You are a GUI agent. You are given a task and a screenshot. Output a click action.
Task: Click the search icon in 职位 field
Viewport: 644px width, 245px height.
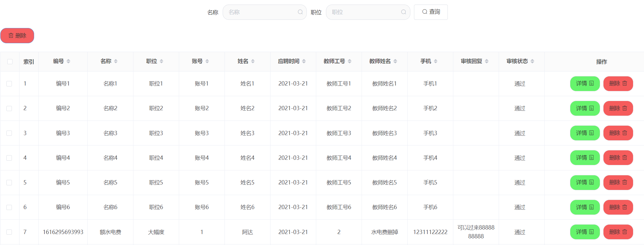click(x=403, y=12)
